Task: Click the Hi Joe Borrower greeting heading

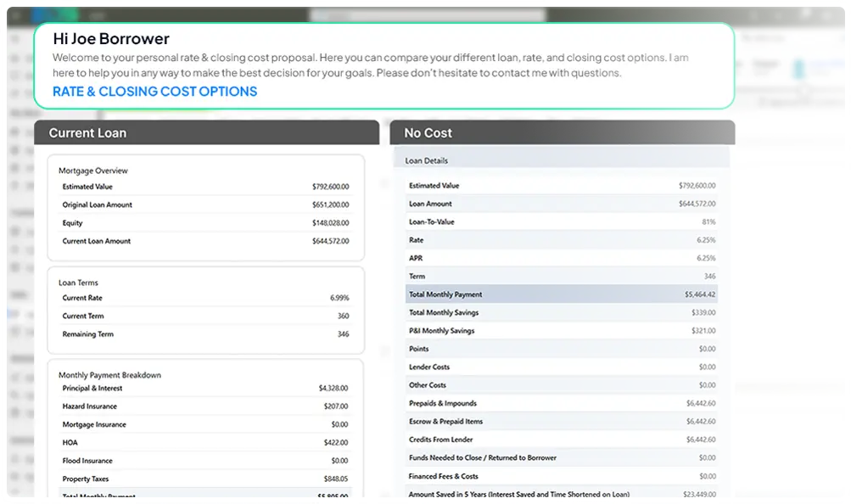Action: (111, 39)
